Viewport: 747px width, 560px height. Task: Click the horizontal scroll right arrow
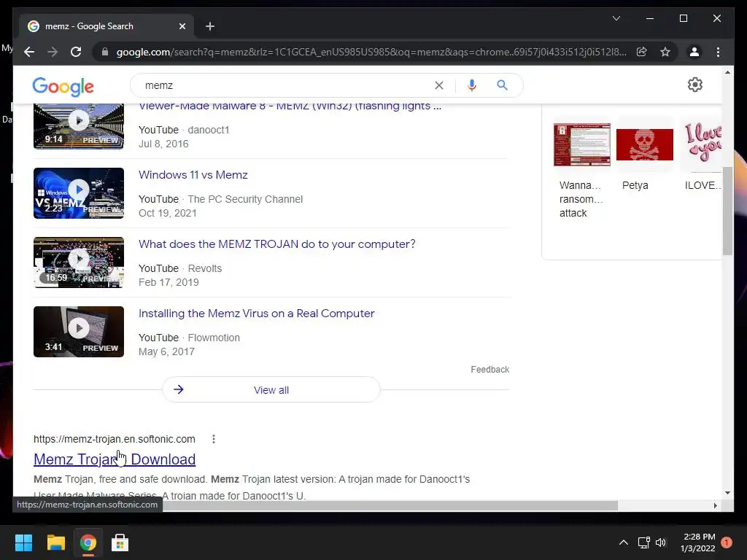(715, 505)
